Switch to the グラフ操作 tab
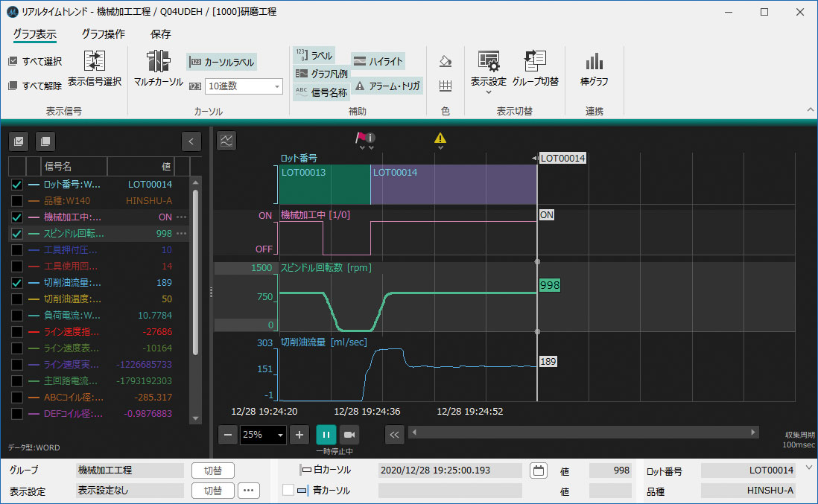This screenshot has width=818, height=504. tap(103, 34)
